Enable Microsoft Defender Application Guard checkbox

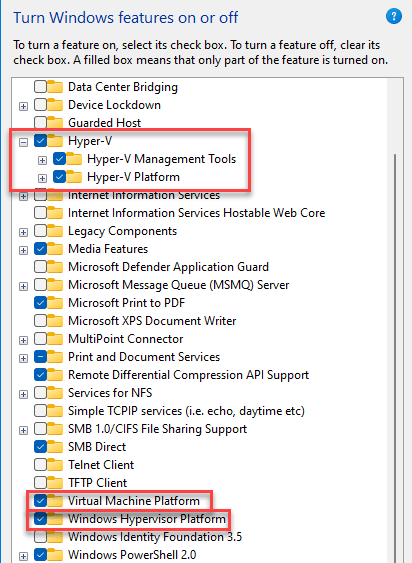[x=40, y=267]
